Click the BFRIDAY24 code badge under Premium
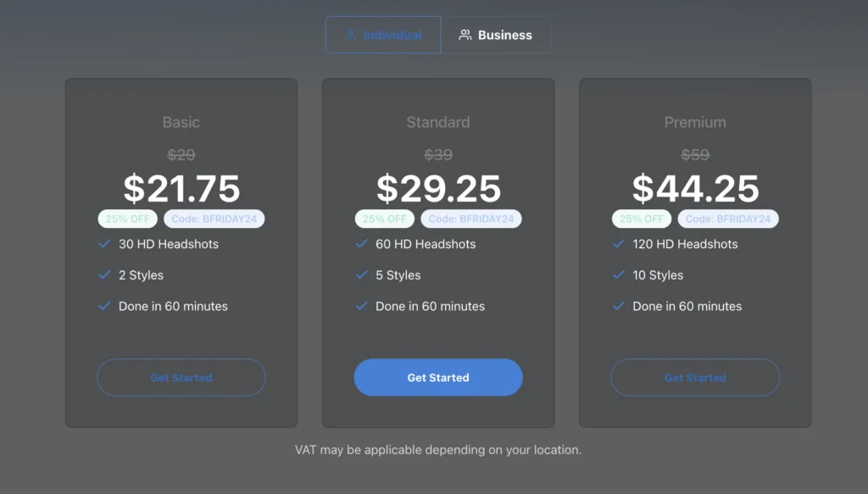Viewport: 868px width, 494px height. (727, 219)
